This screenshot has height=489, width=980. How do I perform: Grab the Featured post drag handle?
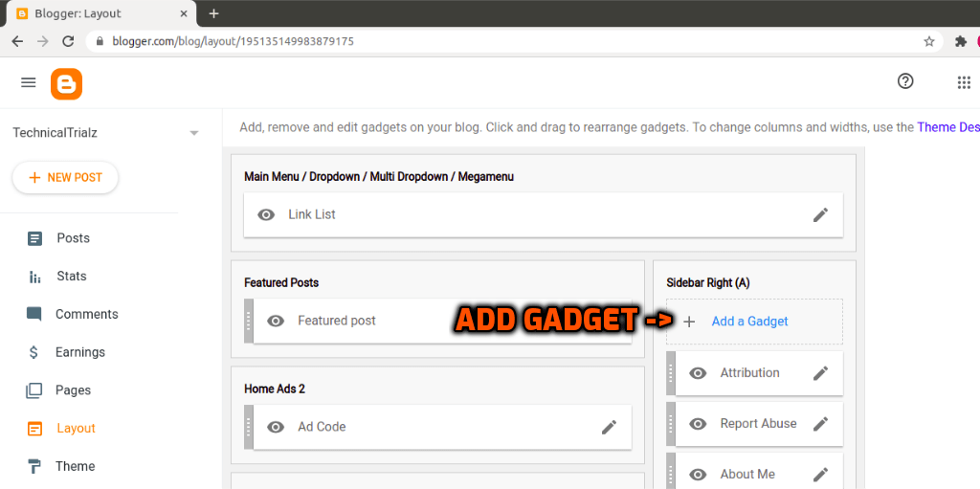(x=248, y=321)
